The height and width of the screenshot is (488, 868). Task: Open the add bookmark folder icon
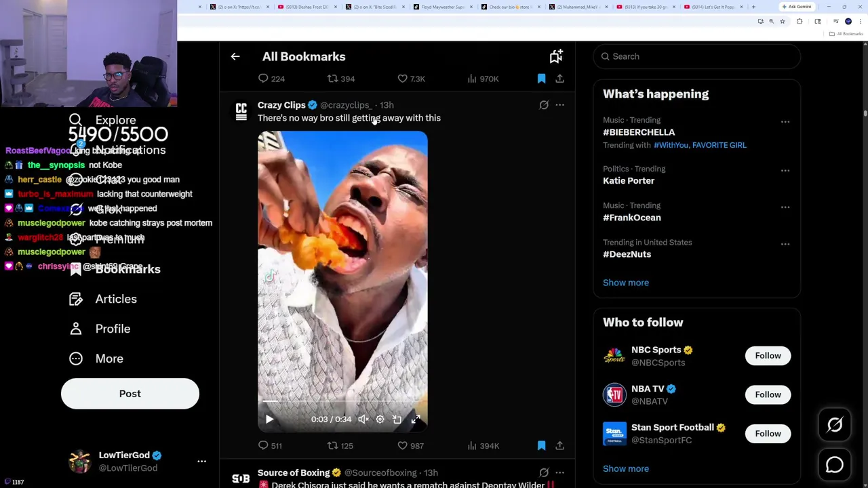556,56
